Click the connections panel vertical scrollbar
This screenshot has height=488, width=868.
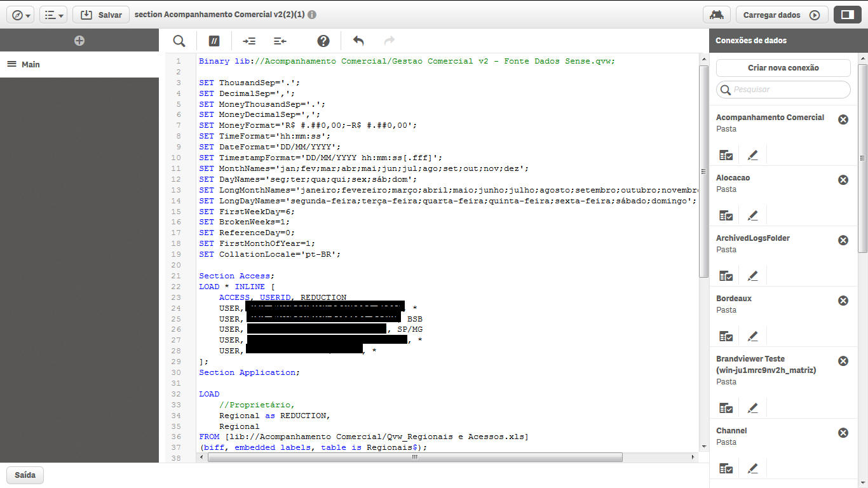click(x=862, y=158)
